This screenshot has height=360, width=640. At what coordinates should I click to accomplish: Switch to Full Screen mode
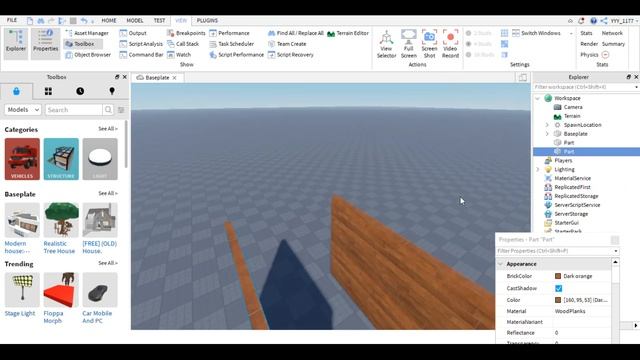[x=409, y=44]
